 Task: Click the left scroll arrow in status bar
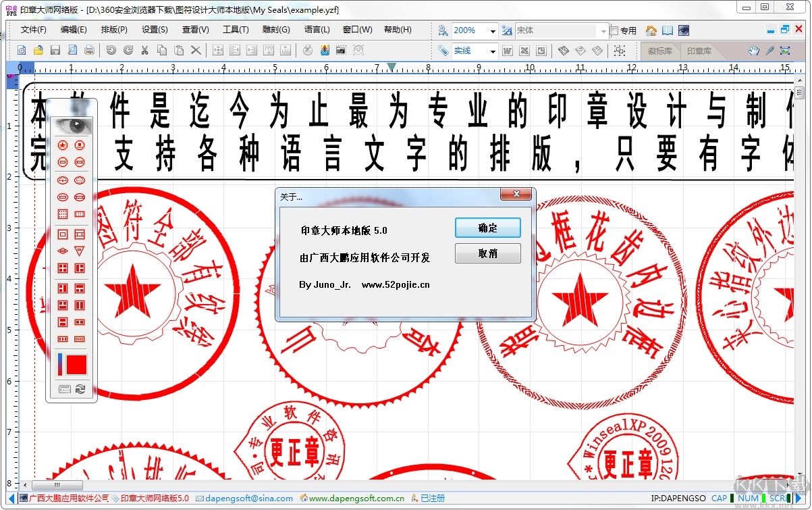tap(11, 499)
